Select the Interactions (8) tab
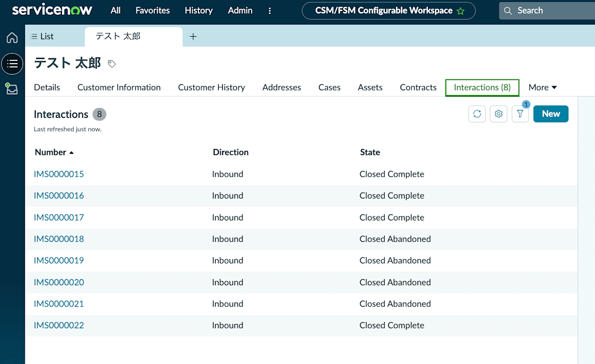This screenshot has width=595, height=364. coord(482,88)
